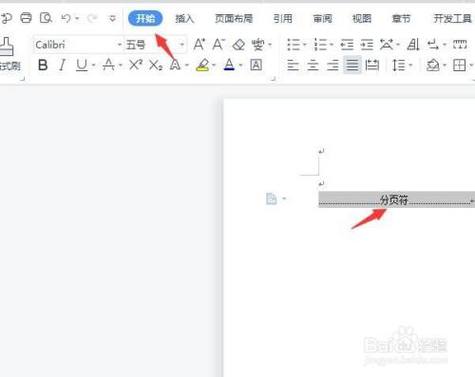Click the Sort A-Z icon
The image size is (475, 377).
[413, 44]
